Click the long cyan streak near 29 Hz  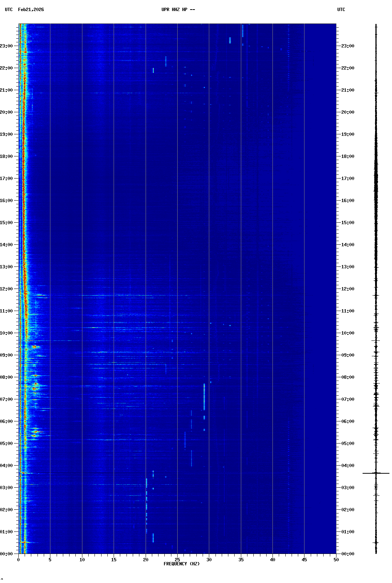pos(204,397)
